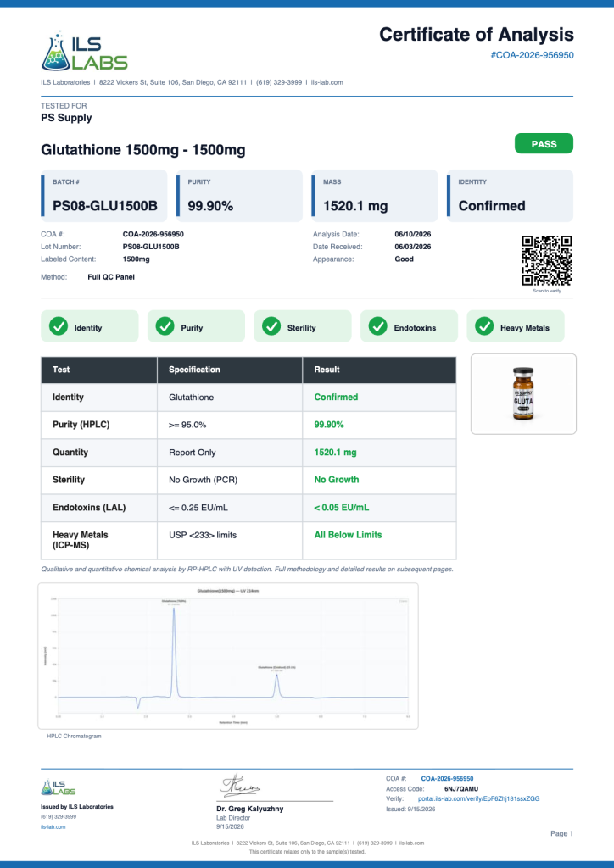Click the green 'No Growth' result
The height and width of the screenshot is (868, 614).
(x=337, y=480)
